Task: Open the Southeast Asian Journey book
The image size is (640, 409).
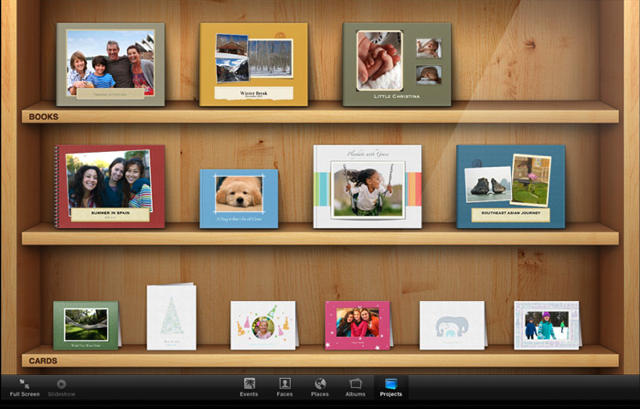Action: (511, 187)
